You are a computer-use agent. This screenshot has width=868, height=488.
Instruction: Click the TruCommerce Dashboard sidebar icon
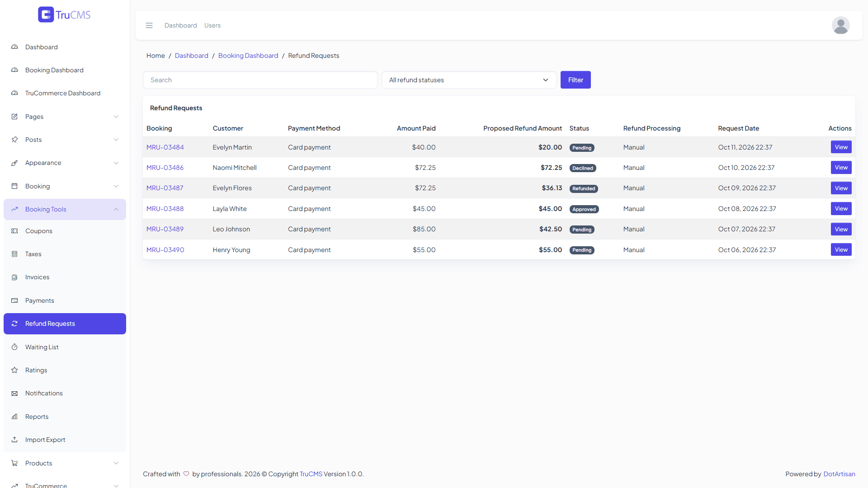click(14, 93)
